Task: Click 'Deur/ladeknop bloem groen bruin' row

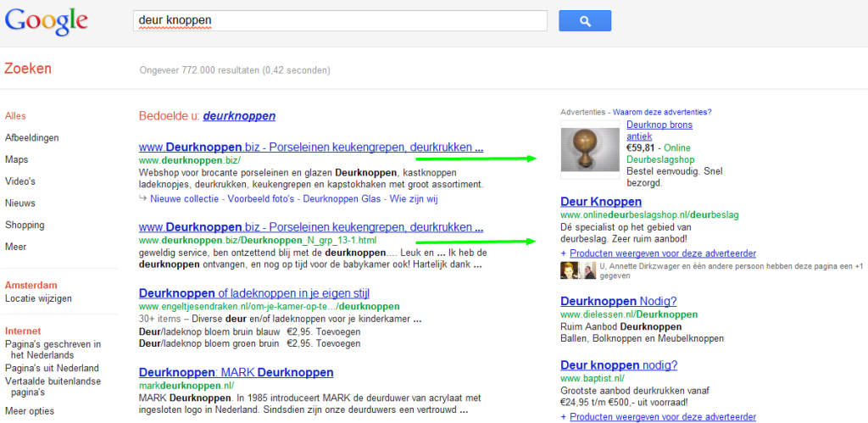Action: pos(250,343)
